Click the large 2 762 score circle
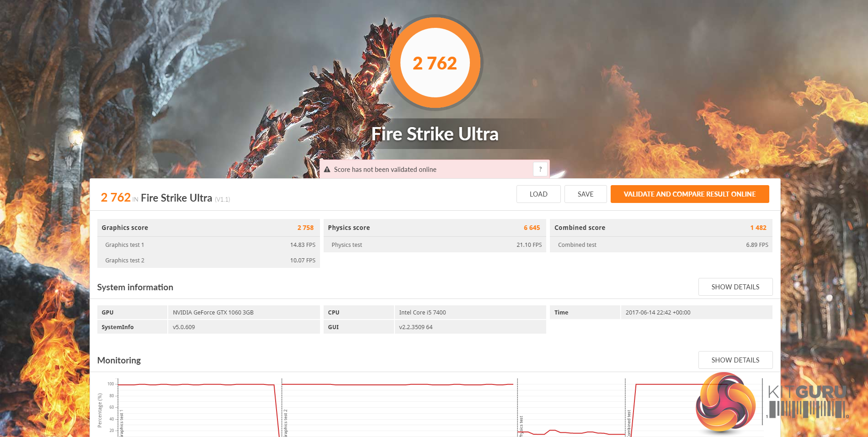The width and height of the screenshot is (868, 437). (x=435, y=63)
